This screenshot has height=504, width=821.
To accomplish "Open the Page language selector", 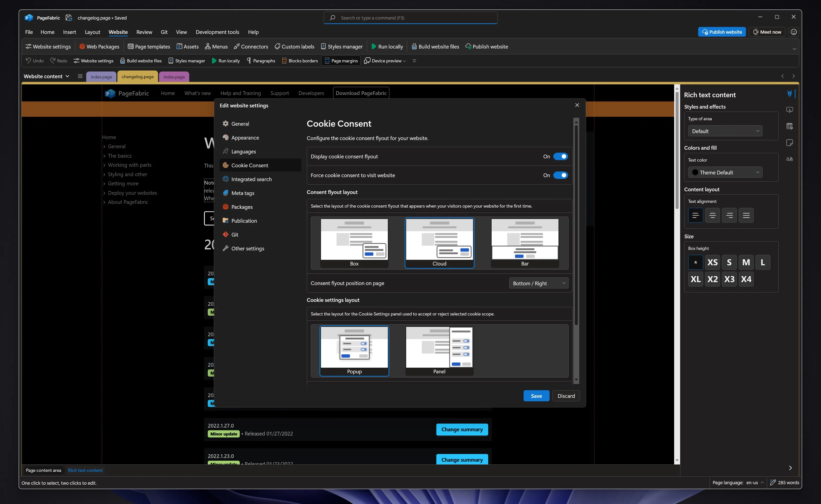I will 738,482.
